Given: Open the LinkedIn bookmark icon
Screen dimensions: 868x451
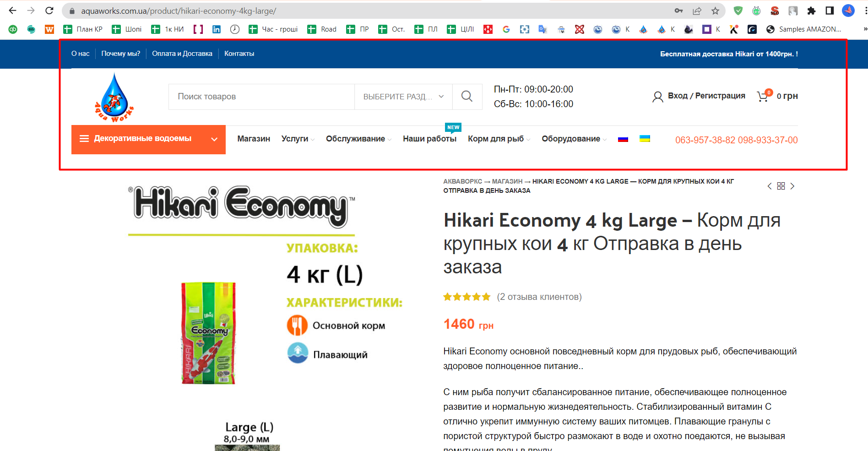Looking at the screenshot, I should [x=217, y=29].
